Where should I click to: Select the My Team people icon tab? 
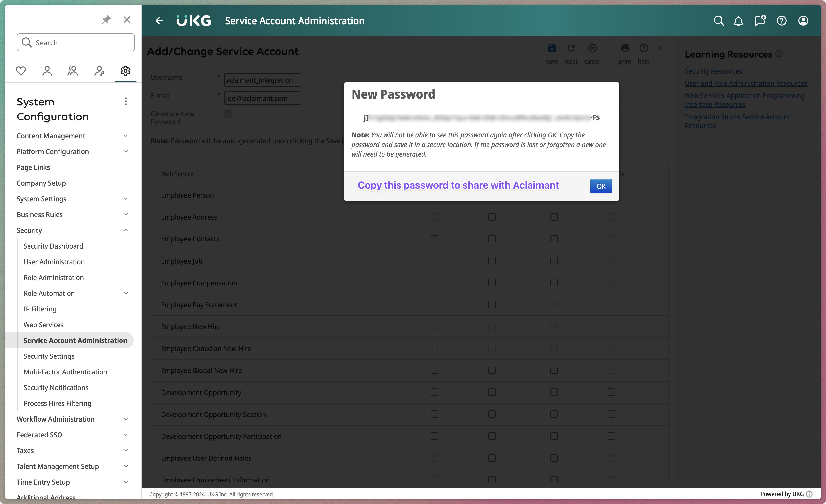tap(73, 71)
